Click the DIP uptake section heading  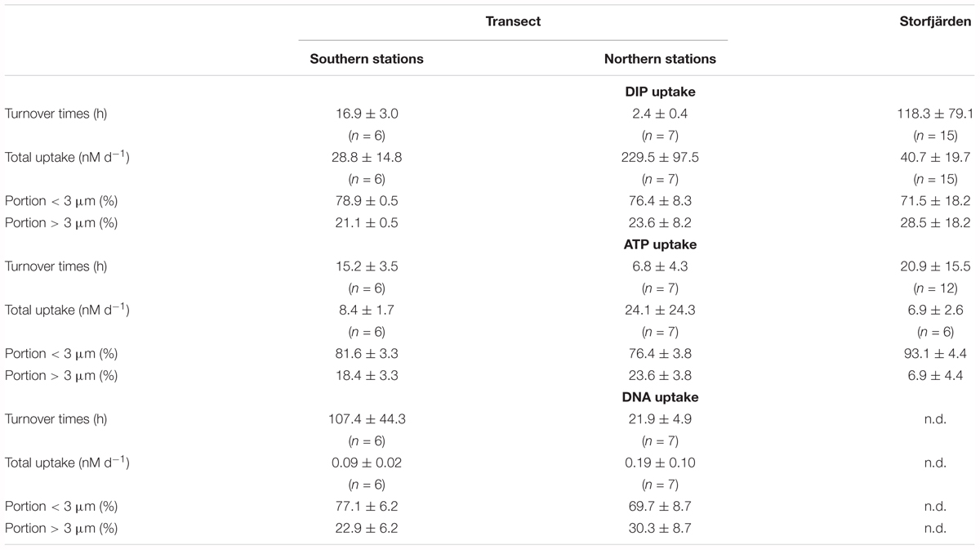660,92
